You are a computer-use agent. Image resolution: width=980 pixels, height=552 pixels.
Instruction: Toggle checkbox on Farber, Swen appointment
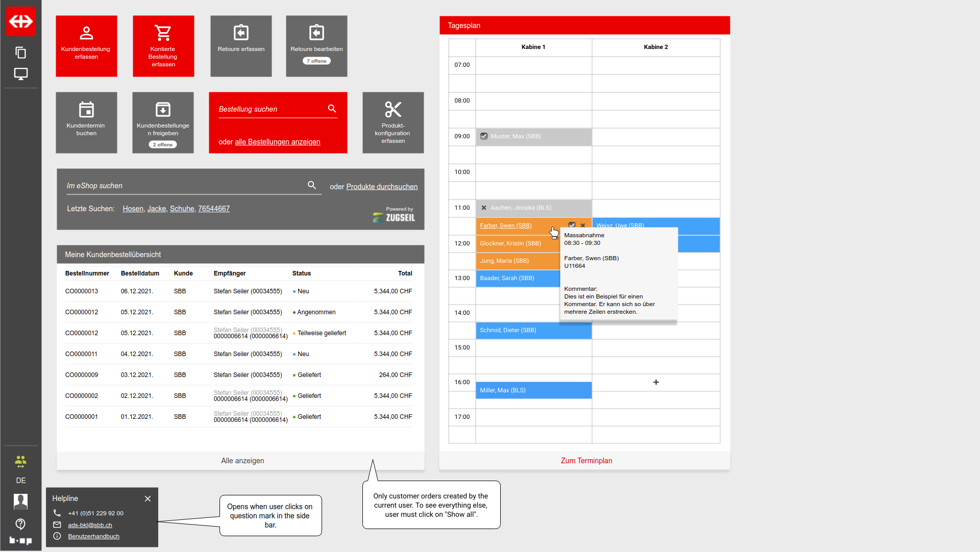coord(572,225)
